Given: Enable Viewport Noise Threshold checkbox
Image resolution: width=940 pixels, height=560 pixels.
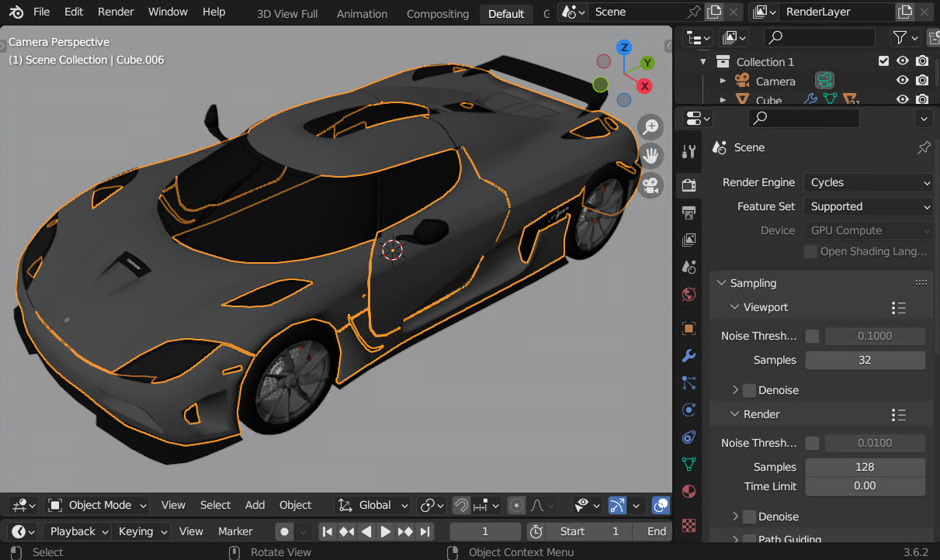Looking at the screenshot, I should coord(812,336).
